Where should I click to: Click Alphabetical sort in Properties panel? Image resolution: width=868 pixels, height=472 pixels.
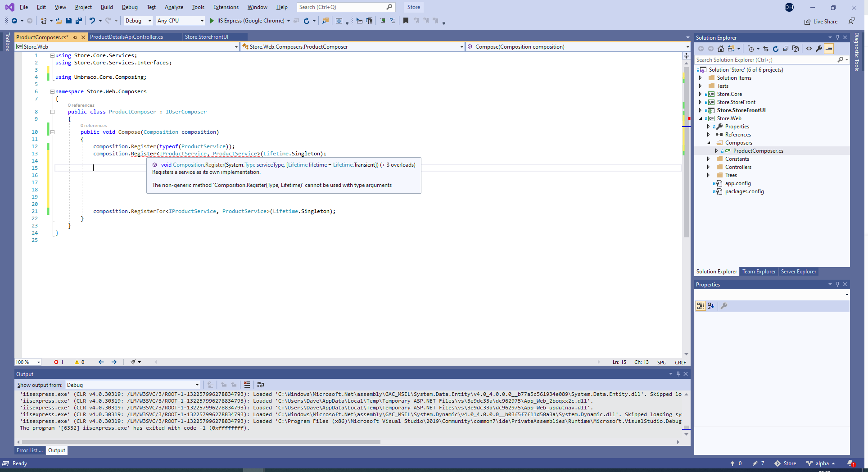click(x=711, y=306)
